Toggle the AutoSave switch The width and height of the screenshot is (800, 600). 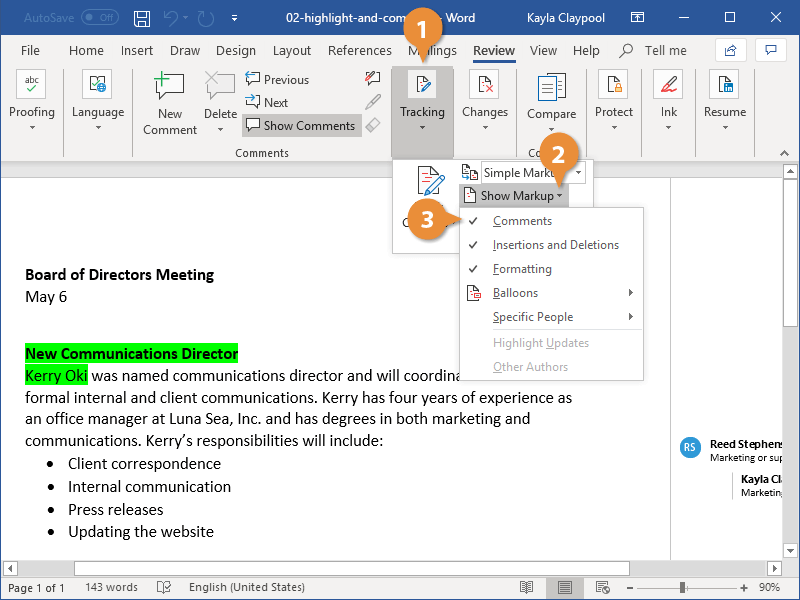pos(98,18)
